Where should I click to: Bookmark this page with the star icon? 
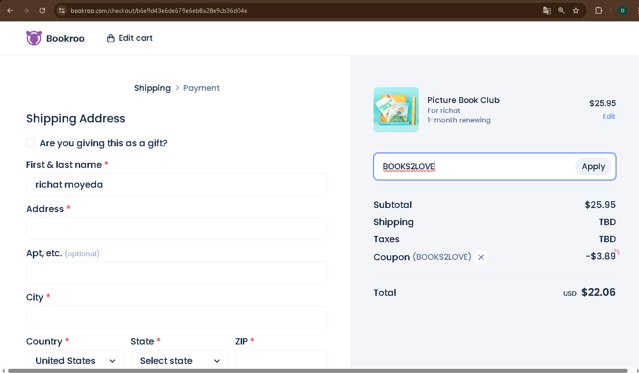click(576, 11)
